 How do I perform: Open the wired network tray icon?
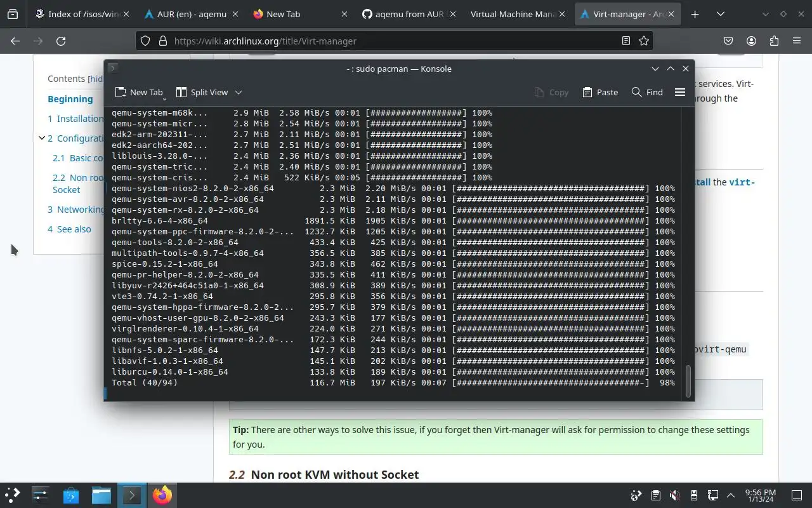[713, 495]
